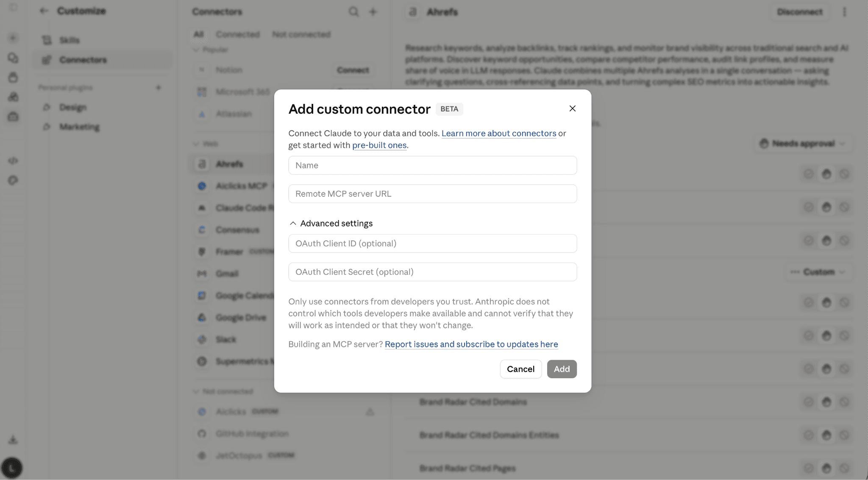Open Report issues and subscribe to updates link
Image resolution: width=868 pixels, height=480 pixels.
(471, 344)
